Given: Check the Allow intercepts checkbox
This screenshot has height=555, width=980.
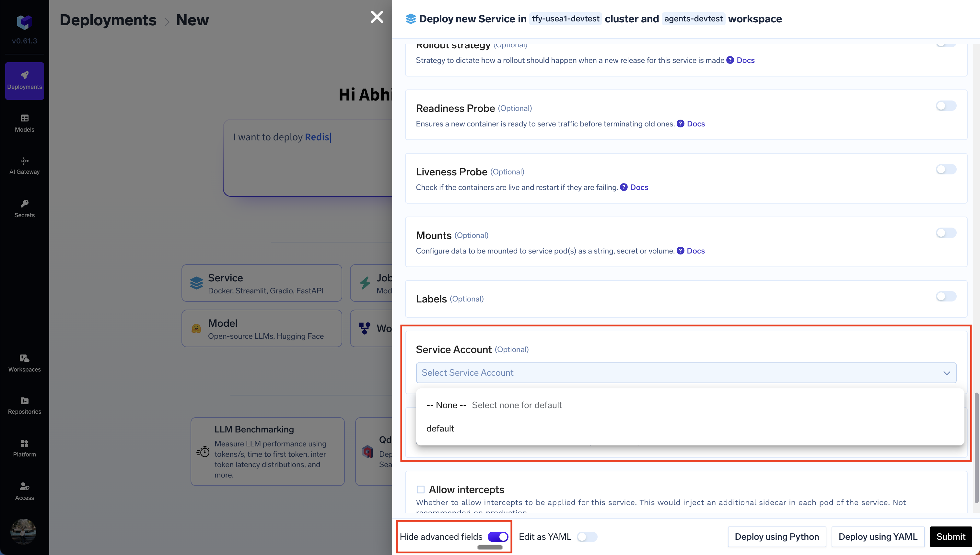Looking at the screenshot, I should (420, 490).
